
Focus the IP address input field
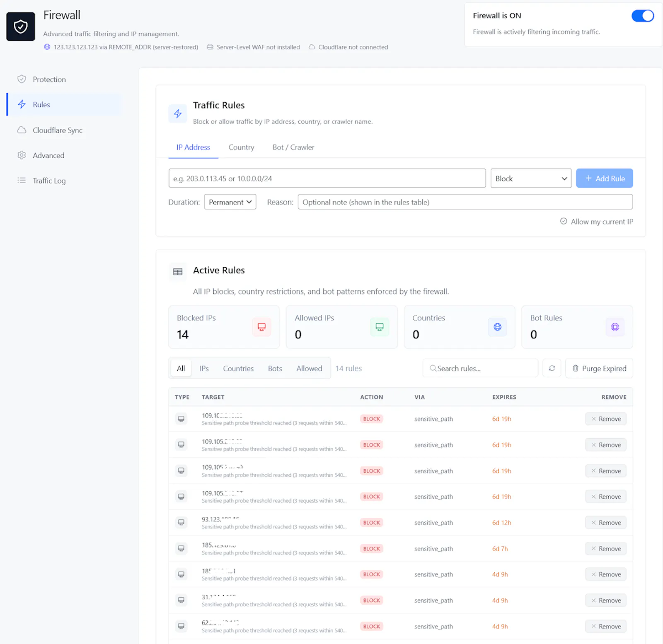click(x=327, y=178)
